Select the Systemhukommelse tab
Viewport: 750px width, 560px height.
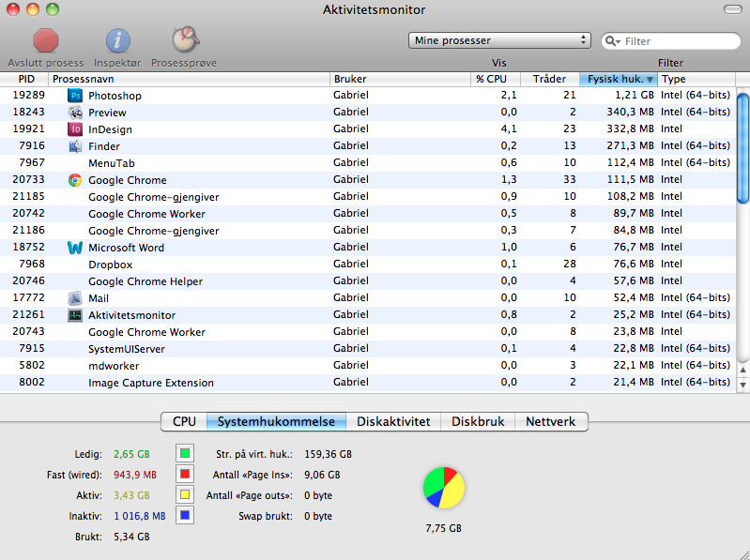[x=276, y=421]
